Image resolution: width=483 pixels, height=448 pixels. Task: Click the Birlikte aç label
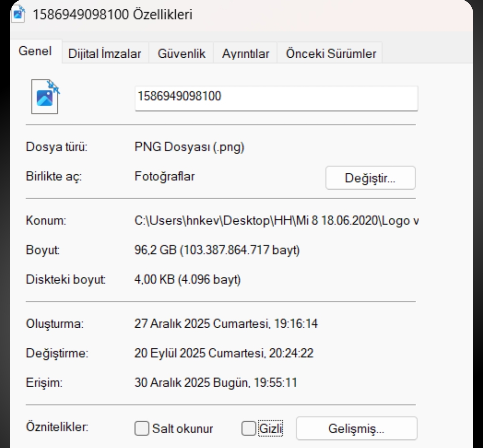(54, 176)
